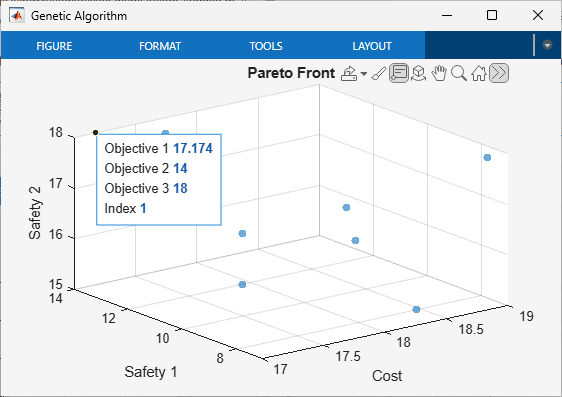
Task: Click the 'Cost' axis label
Action: 387,376
